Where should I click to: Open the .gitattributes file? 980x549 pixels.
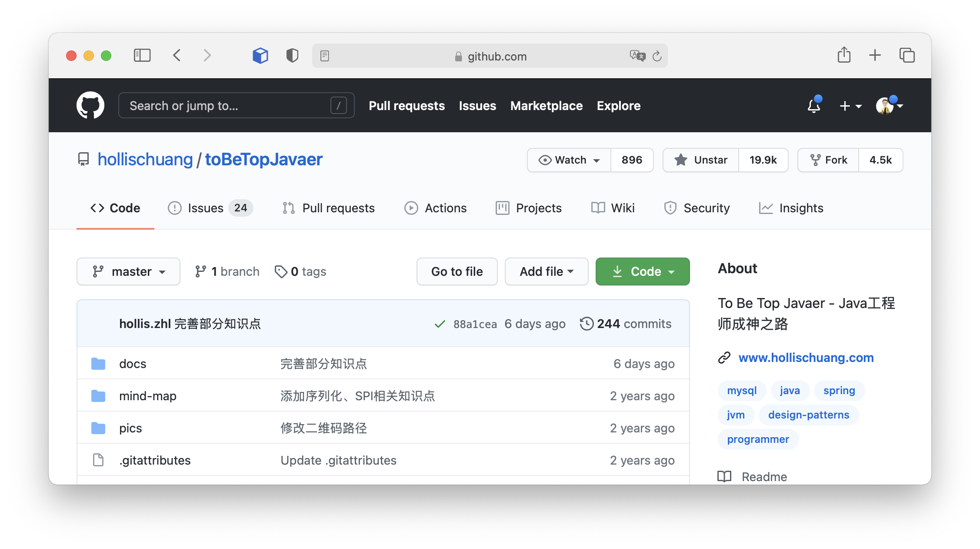click(x=155, y=460)
